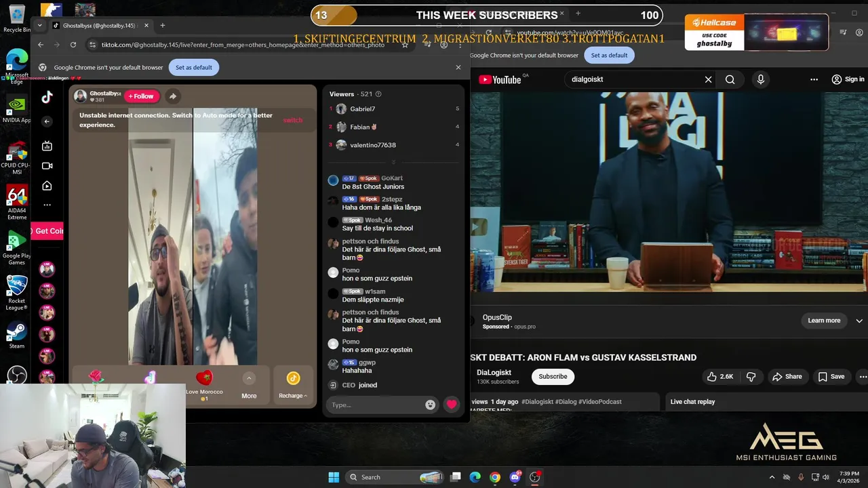Show hidden system tray icons
This screenshot has height=488, width=868.
click(772, 477)
